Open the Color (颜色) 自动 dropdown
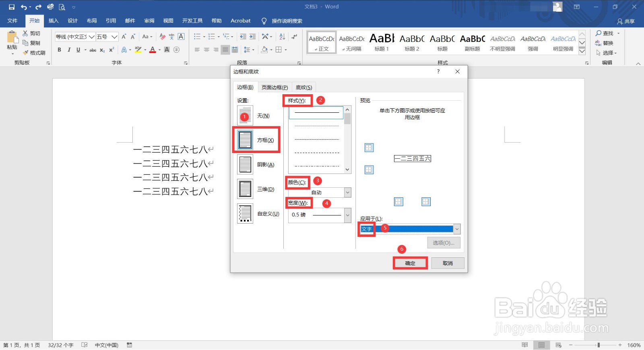 [348, 193]
